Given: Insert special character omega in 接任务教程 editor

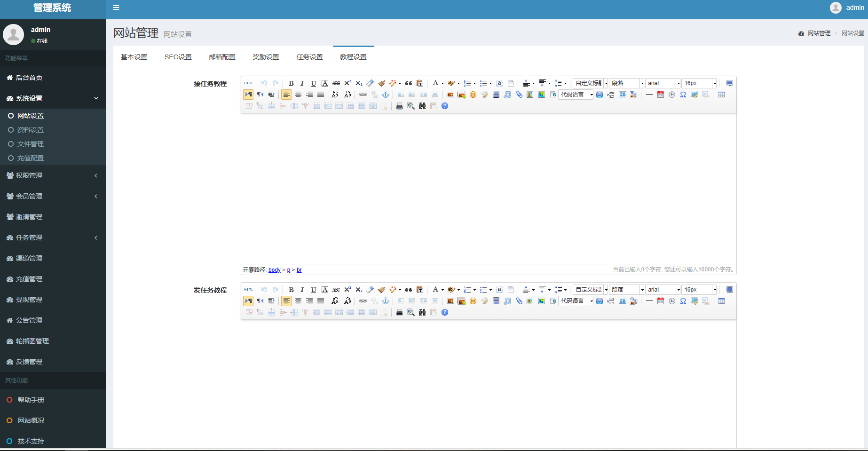Looking at the screenshot, I should tap(683, 95).
